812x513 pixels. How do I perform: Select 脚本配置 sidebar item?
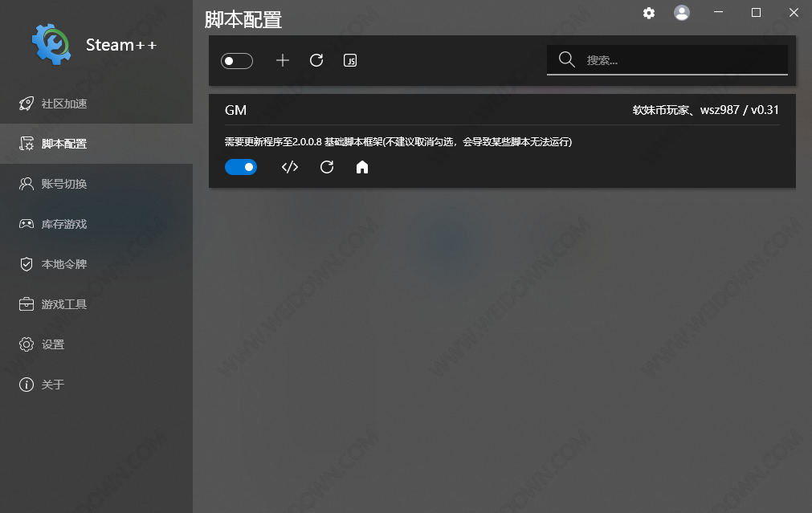[64, 144]
